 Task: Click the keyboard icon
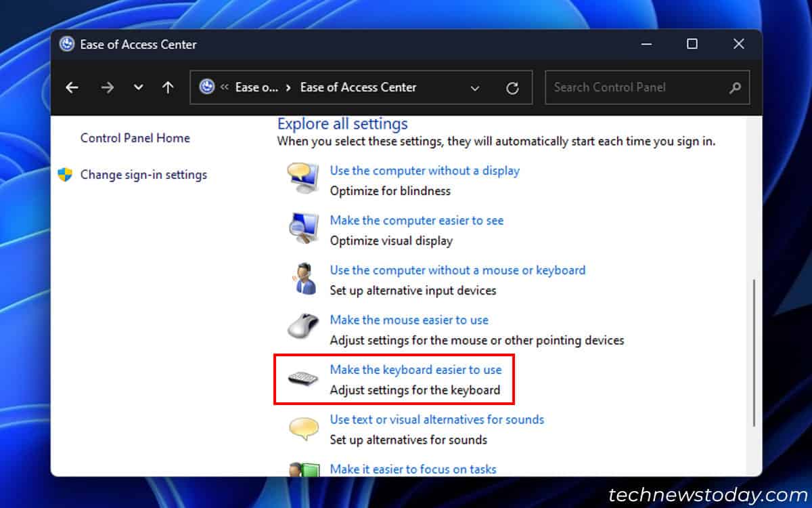click(302, 377)
